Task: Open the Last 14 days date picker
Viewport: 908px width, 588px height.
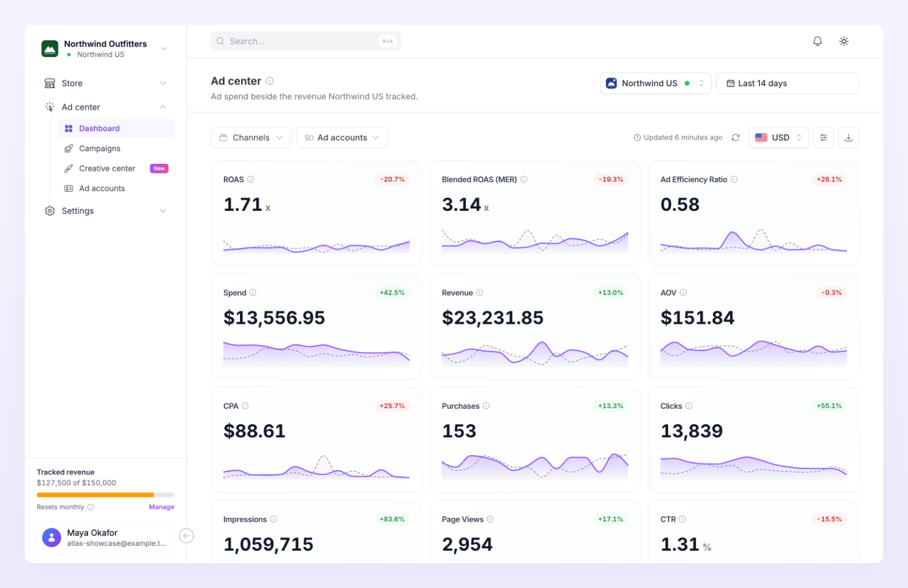Action: pos(788,83)
